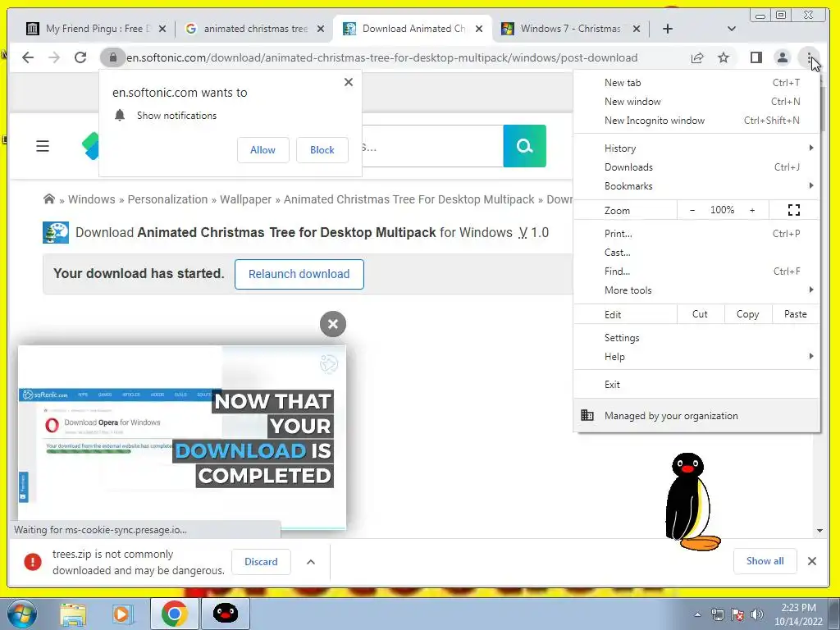
Task: Click the Relaunch download button
Action: click(x=299, y=274)
